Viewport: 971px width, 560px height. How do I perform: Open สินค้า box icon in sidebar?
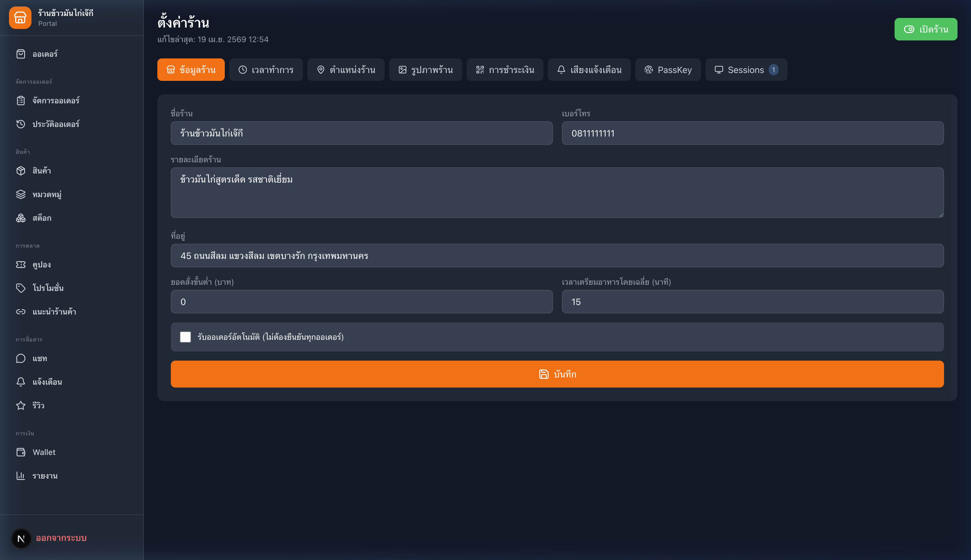pyautogui.click(x=21, y=171)
